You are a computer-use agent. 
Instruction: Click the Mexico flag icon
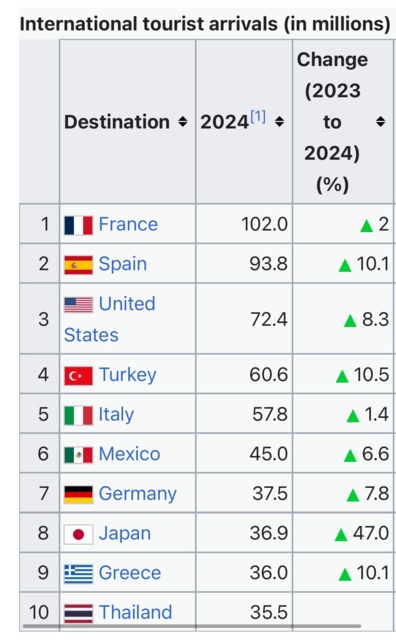(78, 455)
